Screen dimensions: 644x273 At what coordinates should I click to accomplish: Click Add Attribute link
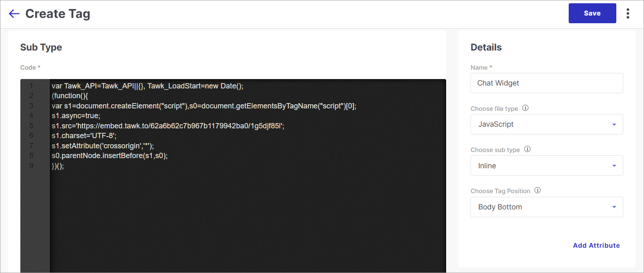[x=596, y=245]
